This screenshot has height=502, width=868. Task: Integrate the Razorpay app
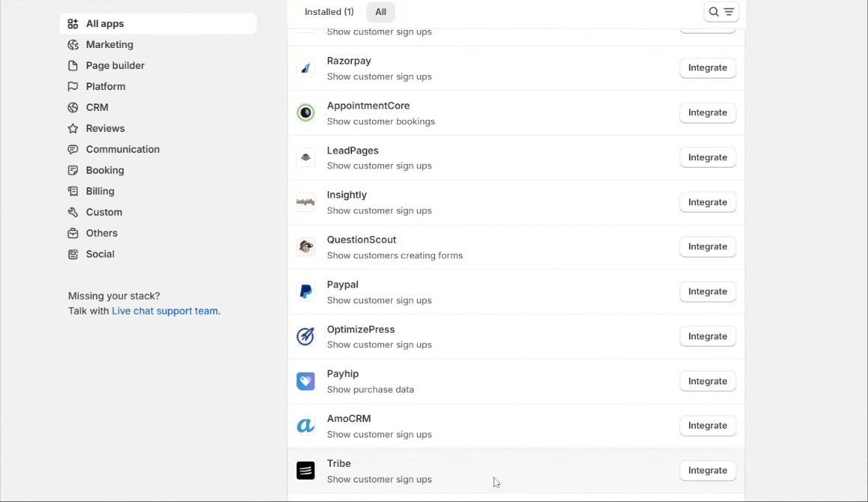coord(708,67)
